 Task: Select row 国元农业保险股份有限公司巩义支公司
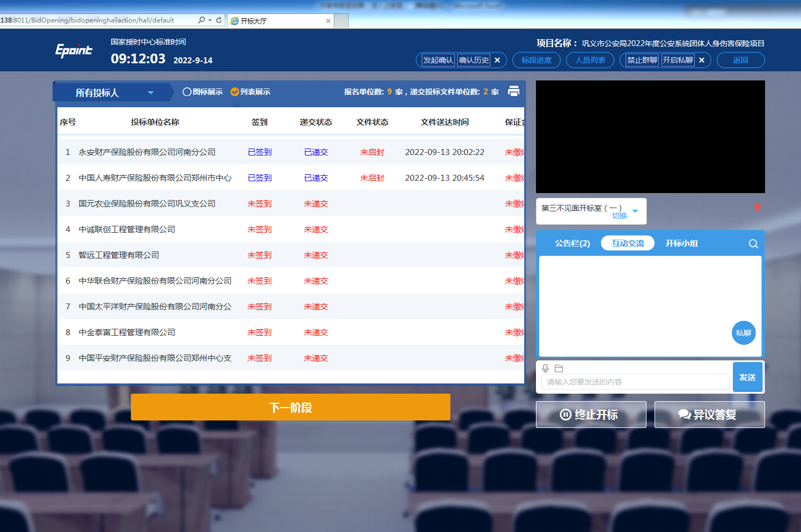[291, 204]
